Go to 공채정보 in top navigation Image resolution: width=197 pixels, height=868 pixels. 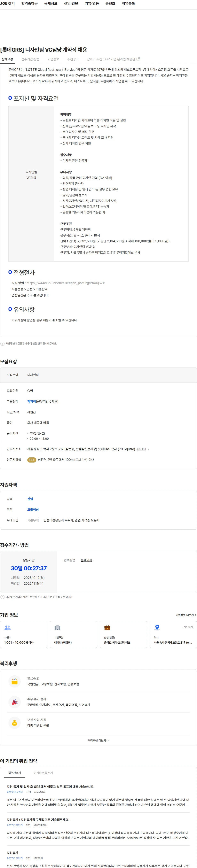coord(50,3)
